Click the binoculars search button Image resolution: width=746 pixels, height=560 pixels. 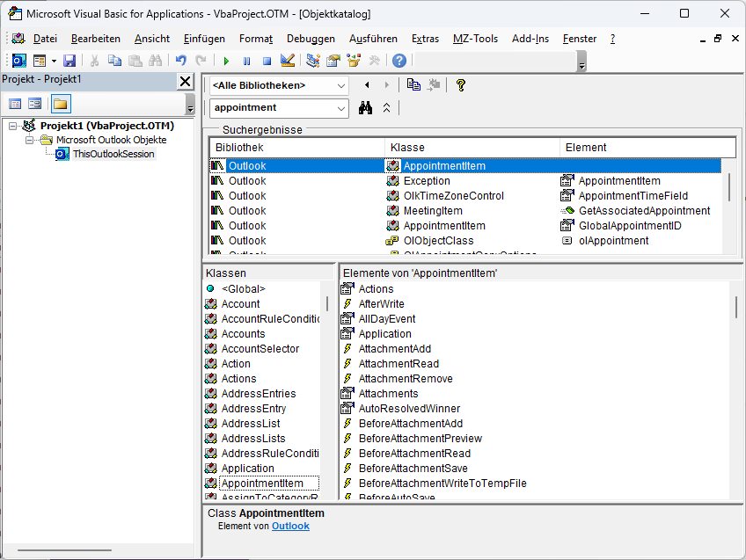click(x=366, y=108)
